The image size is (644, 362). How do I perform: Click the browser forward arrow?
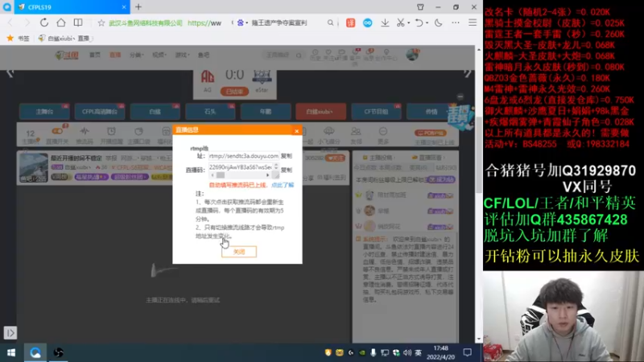tap(27, 23)
